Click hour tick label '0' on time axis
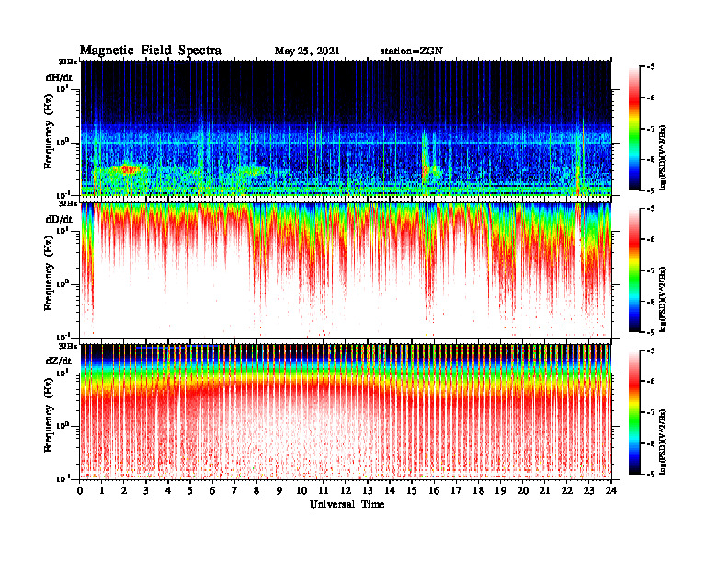 (x=81, y=491)
